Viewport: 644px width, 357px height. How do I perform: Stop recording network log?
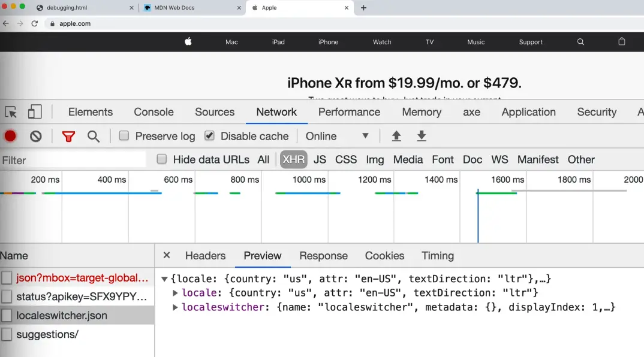10,136
